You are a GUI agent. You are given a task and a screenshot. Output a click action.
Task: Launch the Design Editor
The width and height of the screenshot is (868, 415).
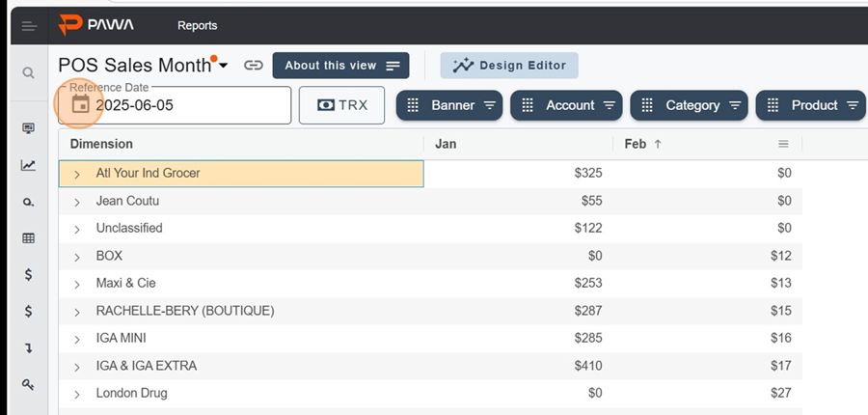[x=509, y=66]
